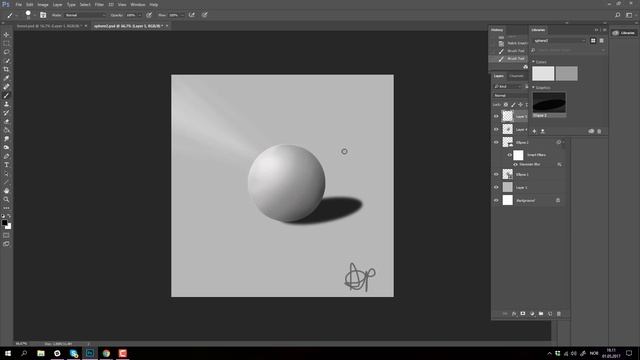Open painting Mode dropdown set to Normal
This screenshot has width=640, height=360.
pyautogui.click(x=85, y=15)
